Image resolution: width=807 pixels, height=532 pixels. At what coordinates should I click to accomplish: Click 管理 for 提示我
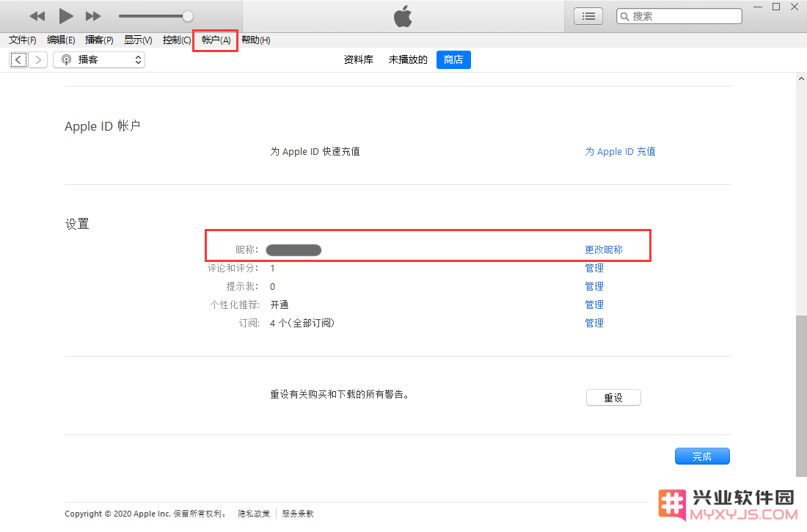coord(594,286)
